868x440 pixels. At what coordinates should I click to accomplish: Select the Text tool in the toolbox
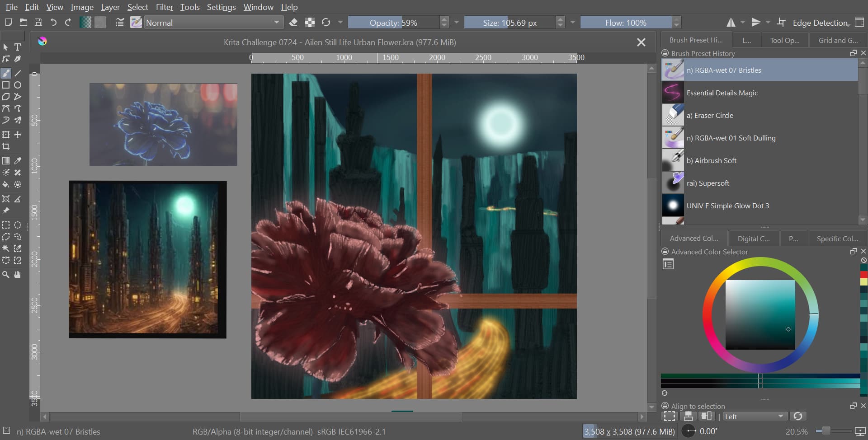[x=18, y=47]
